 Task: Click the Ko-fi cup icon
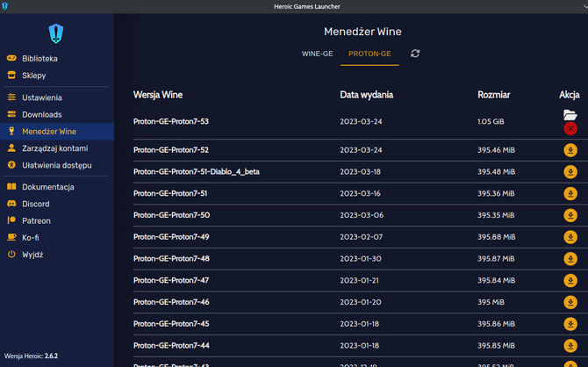click(11, 237)
